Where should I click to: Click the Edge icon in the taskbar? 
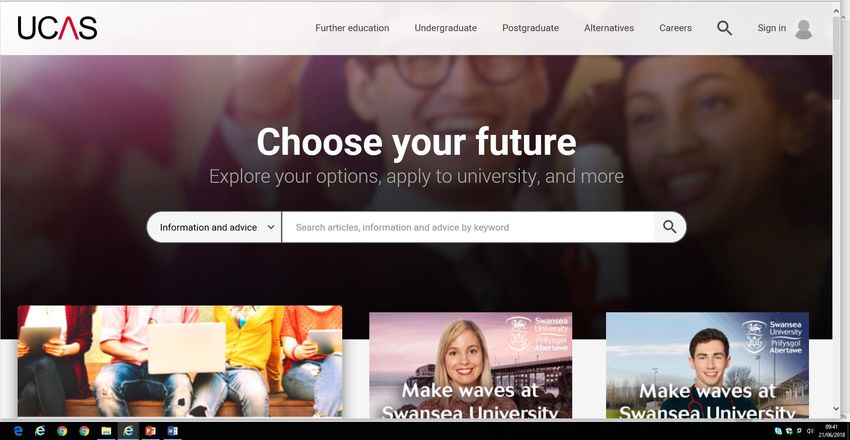point(18,431)
